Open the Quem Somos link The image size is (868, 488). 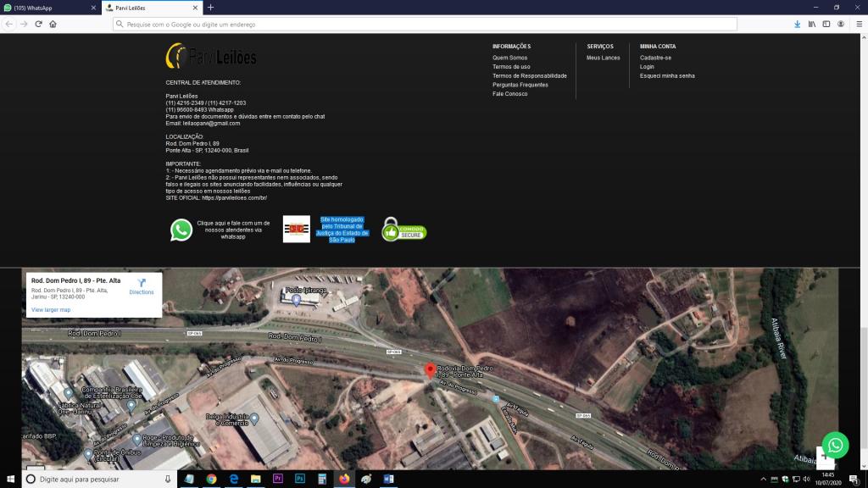click(x=509, y=58)
